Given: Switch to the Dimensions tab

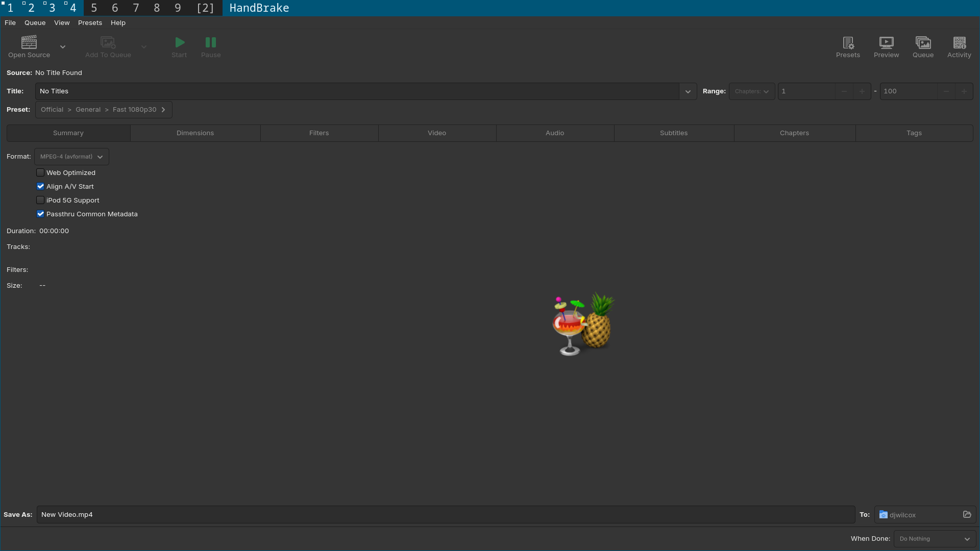Looking at the screenshot, I should click(195, 133).
